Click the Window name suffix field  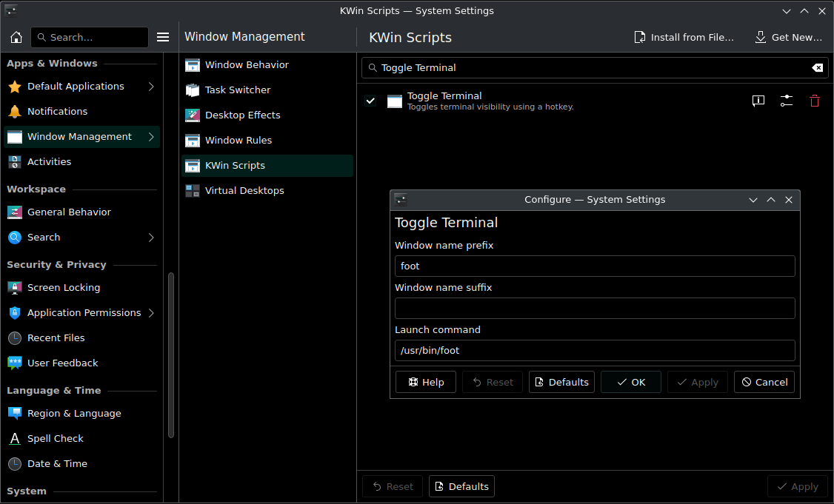tap(595, 309)
